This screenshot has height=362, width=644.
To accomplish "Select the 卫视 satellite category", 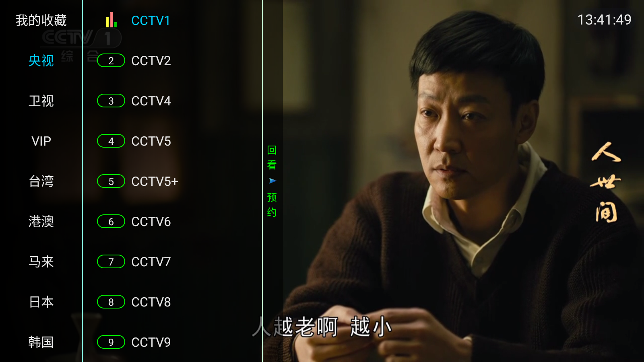I will point(41,101).
